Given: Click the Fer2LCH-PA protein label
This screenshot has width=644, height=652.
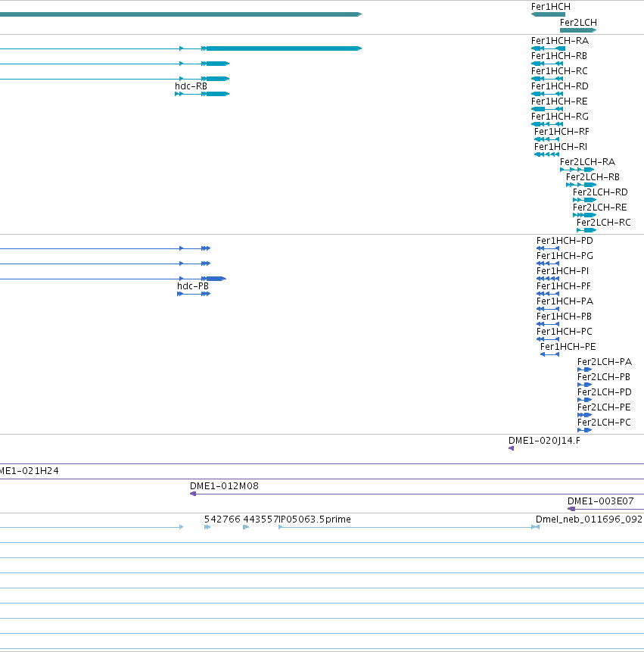Looking at the screenshot, I should pyautogui.click(x=605, y=362).
